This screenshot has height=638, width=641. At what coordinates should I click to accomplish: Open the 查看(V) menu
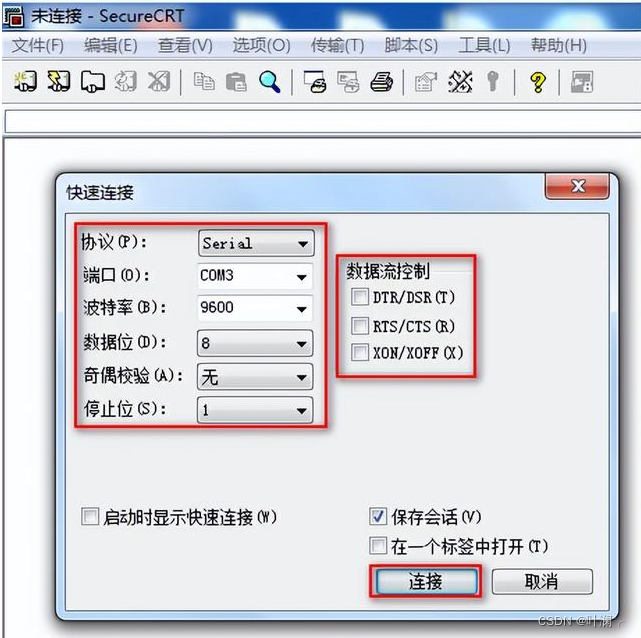click(185, 45)
